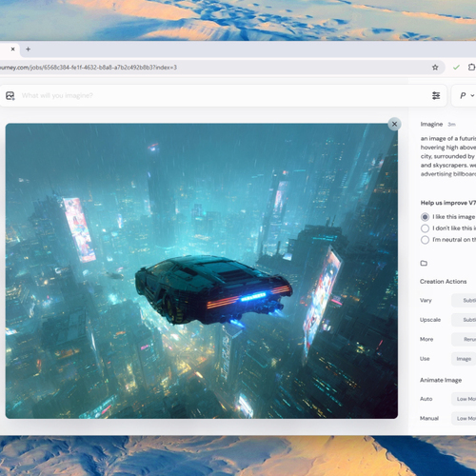
Task: Click the flying car image preview
Action: tap(202, 270)
